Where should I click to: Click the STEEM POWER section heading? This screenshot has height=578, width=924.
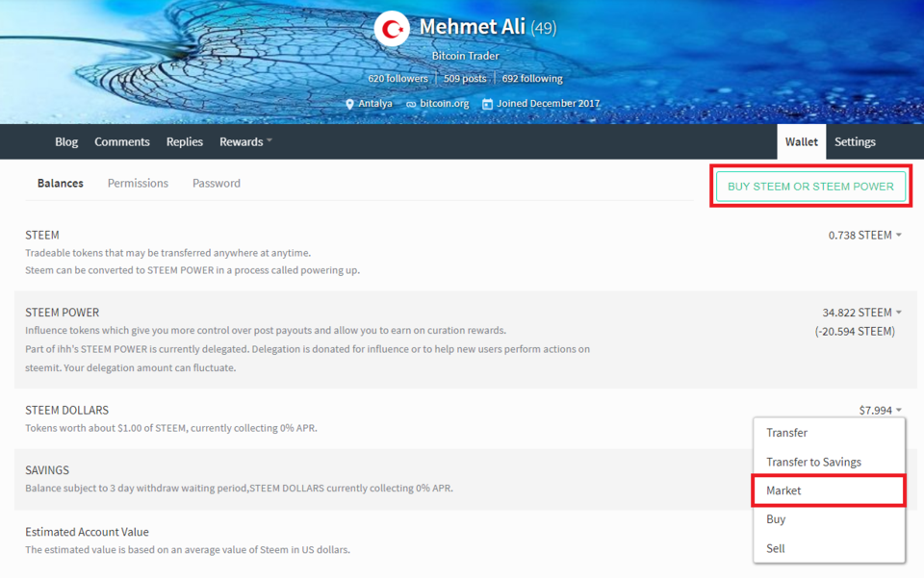tap(62, 313)
